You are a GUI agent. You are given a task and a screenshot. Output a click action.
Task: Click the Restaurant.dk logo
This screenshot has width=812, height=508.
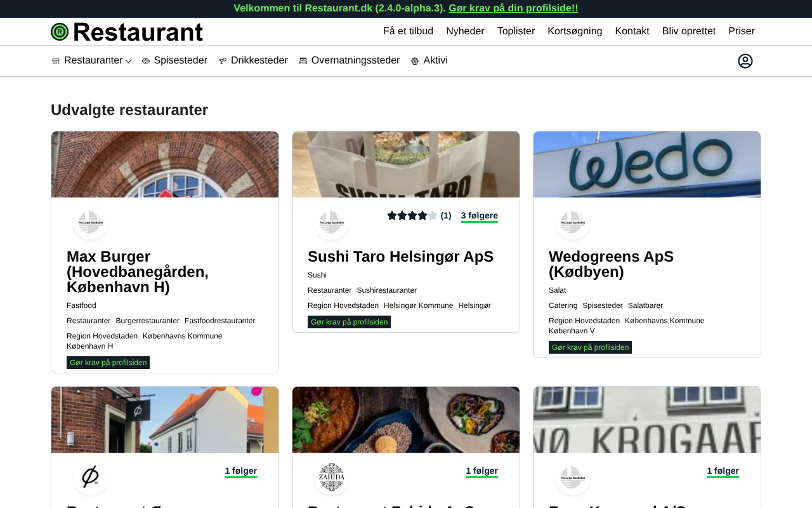point(127,32)
